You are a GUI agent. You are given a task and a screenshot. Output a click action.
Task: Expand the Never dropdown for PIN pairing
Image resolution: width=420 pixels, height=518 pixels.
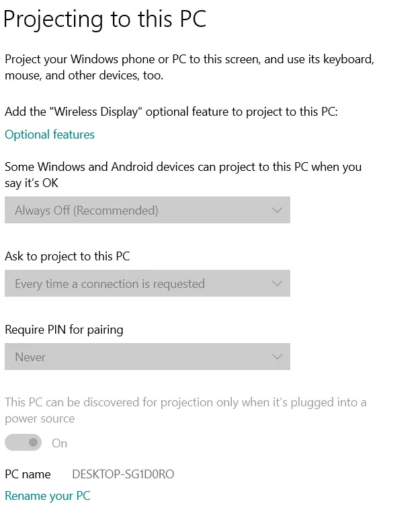pyautogui.click(x=147, y=357)
